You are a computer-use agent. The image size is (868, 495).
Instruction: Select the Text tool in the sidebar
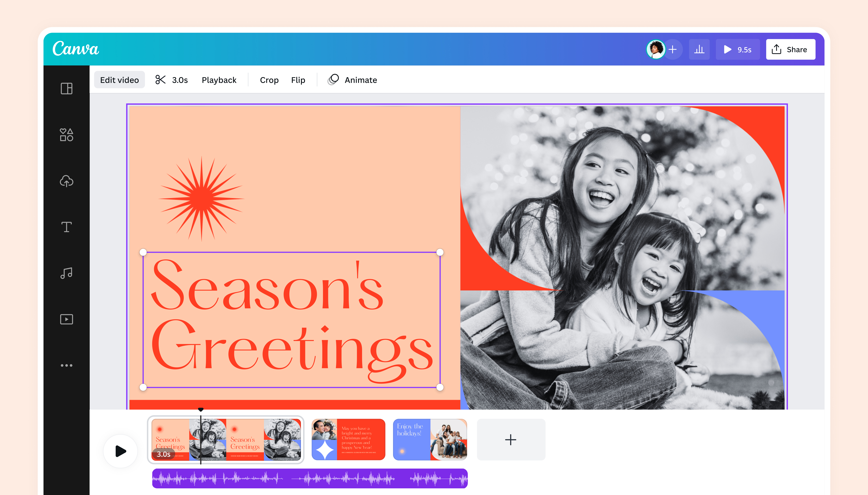coord(67,227)
